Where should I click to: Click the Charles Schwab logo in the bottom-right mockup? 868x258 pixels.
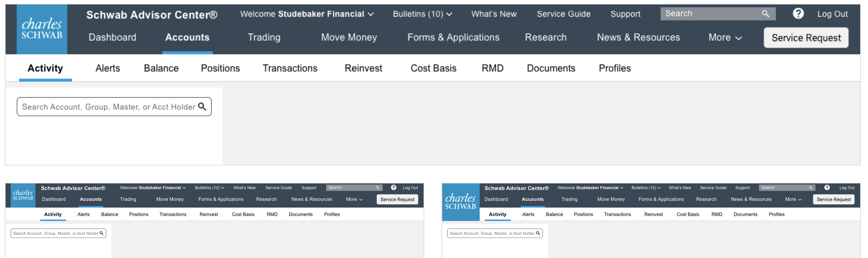tap(461, 202)
